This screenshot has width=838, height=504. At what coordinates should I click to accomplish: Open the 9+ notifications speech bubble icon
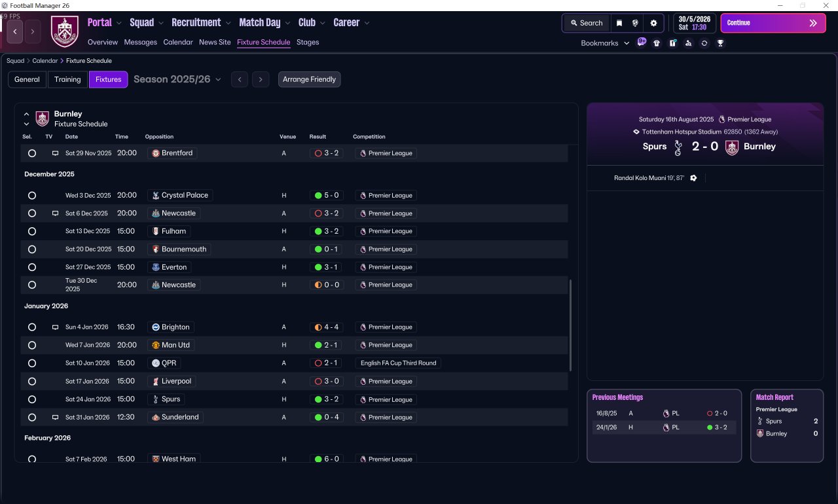coord(642,43)
